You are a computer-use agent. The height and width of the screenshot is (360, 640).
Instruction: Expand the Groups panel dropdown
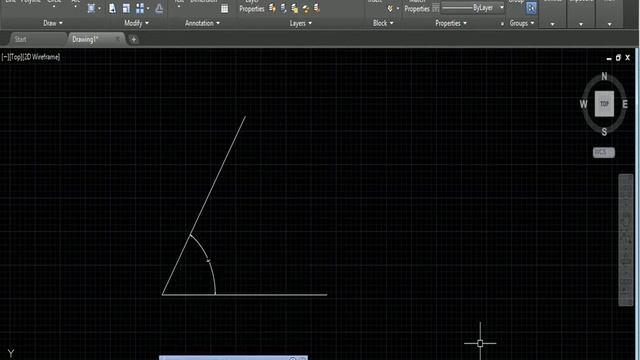coord(522,23)
